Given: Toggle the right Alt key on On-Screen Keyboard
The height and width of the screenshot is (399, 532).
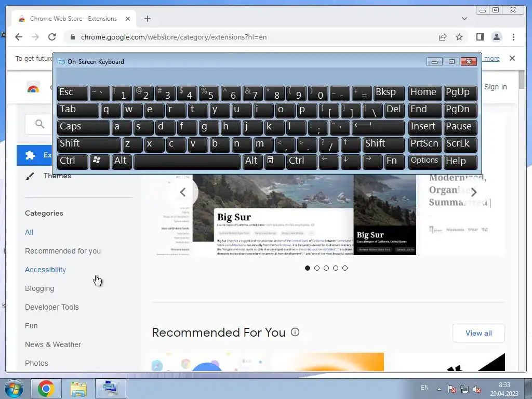Looking at the screenshot, I should [252, 161].
